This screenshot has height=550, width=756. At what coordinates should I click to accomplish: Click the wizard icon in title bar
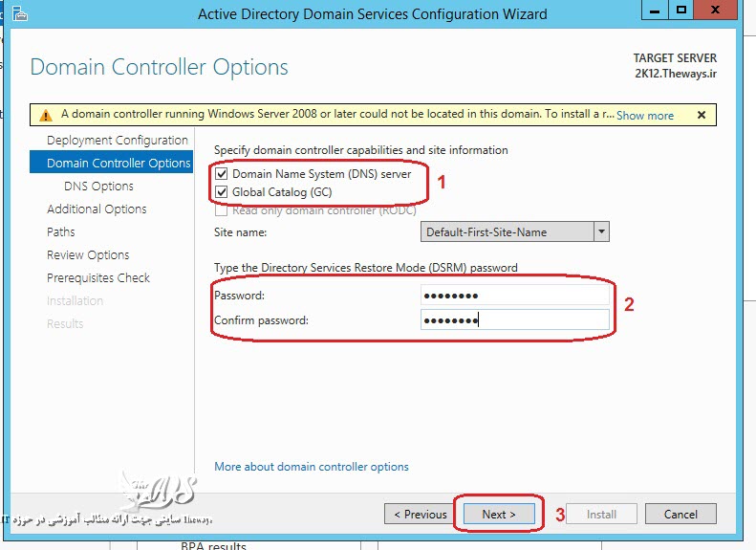click(18, 12)
